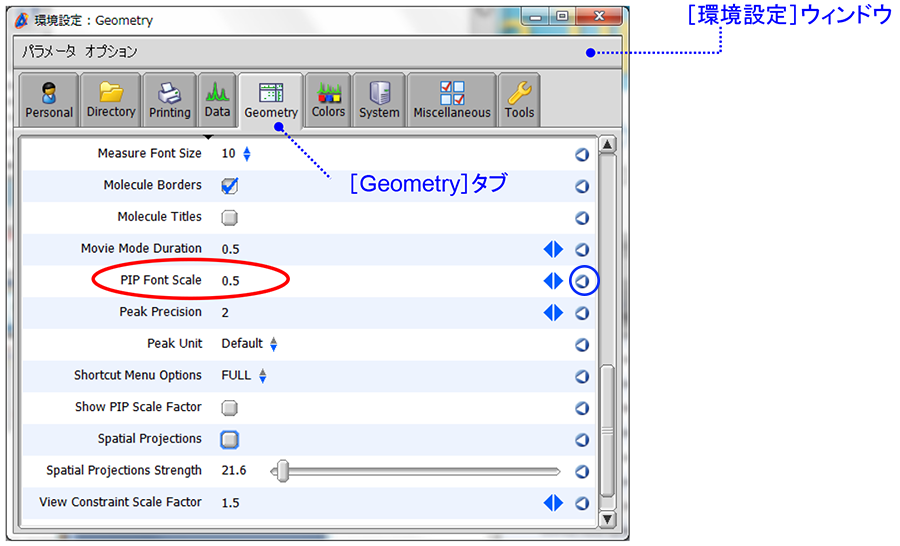Image resolution: width=900 pixels, height=546 pixels.
Task: Switch to the Directory tab
Action: tap(111, 101)
